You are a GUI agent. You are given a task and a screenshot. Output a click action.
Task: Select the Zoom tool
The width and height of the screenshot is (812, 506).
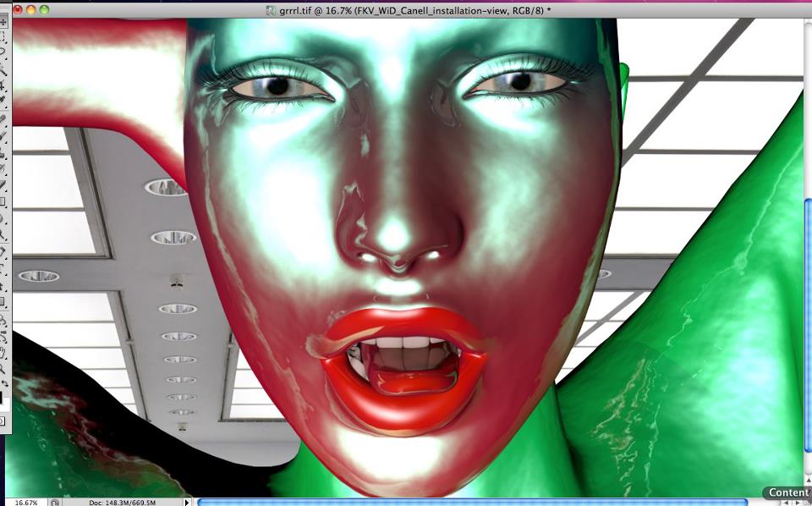(4, 369)
